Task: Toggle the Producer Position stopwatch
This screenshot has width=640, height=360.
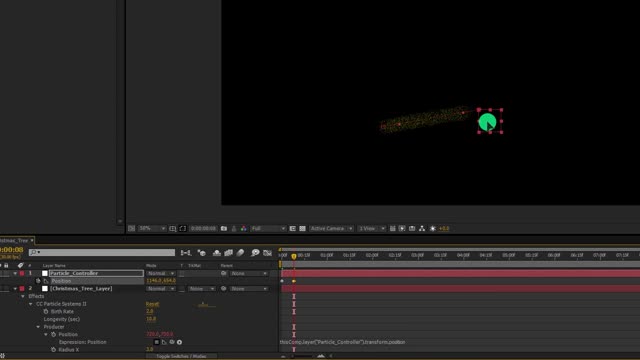Action: 53,334
